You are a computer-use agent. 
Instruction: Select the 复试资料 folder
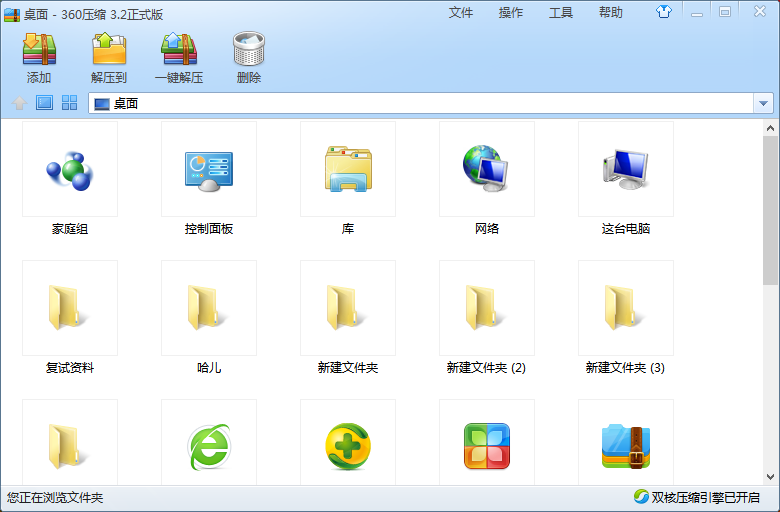(x=70, y=308)
